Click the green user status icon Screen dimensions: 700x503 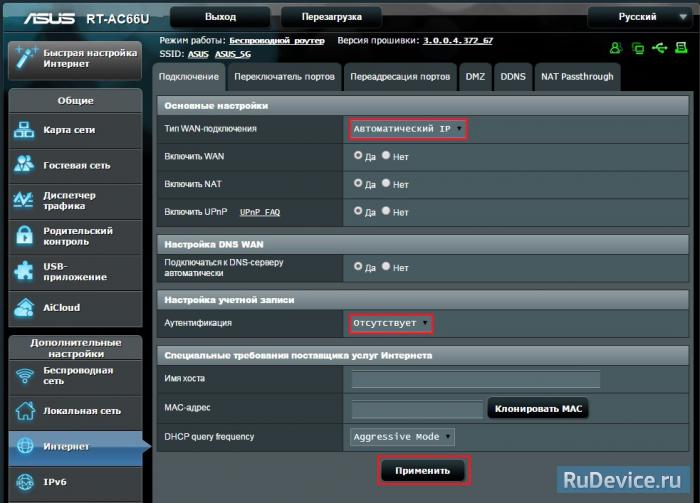[616, 48]
